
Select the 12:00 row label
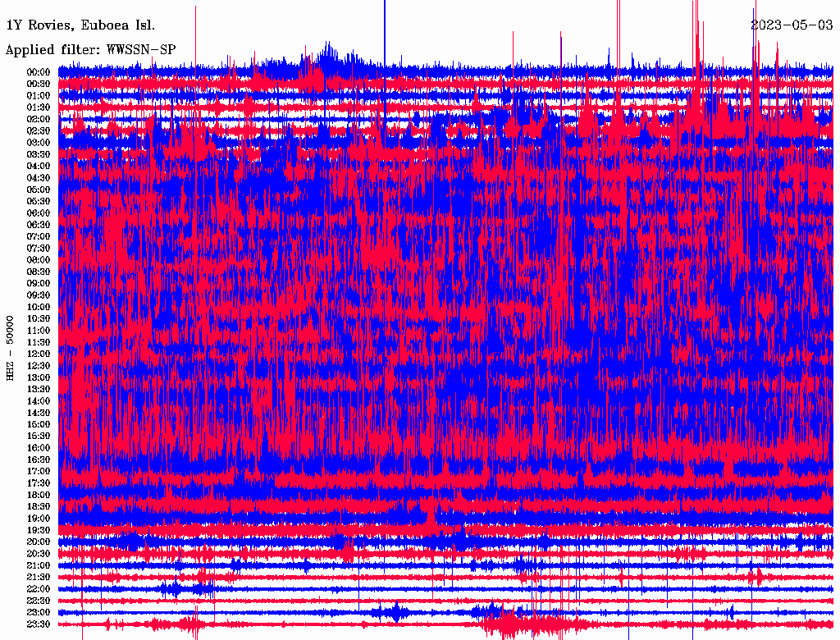[39, 354]
